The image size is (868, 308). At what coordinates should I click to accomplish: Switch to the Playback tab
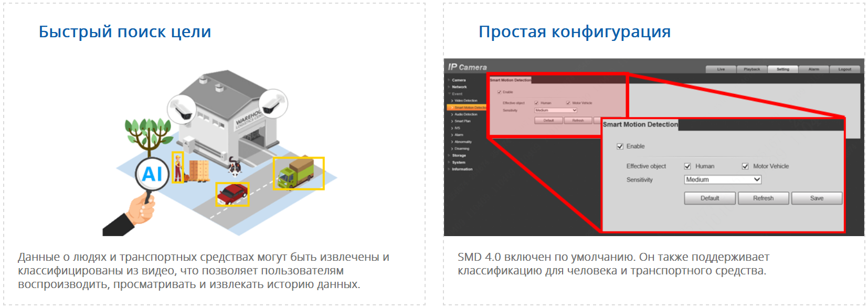click(751, 69)
